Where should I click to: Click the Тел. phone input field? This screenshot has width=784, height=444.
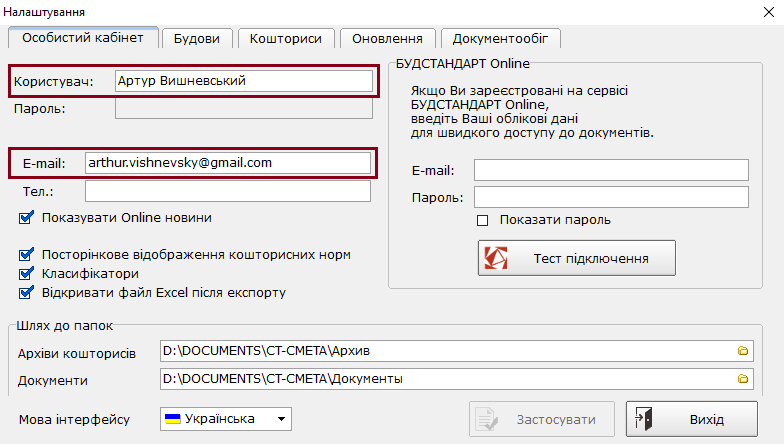tap(228, 192)
